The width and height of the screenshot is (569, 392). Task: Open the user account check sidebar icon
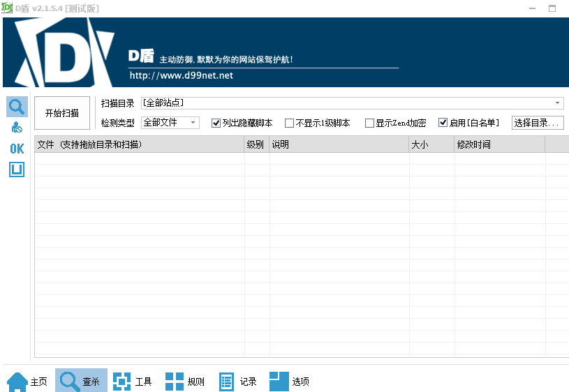17,127
